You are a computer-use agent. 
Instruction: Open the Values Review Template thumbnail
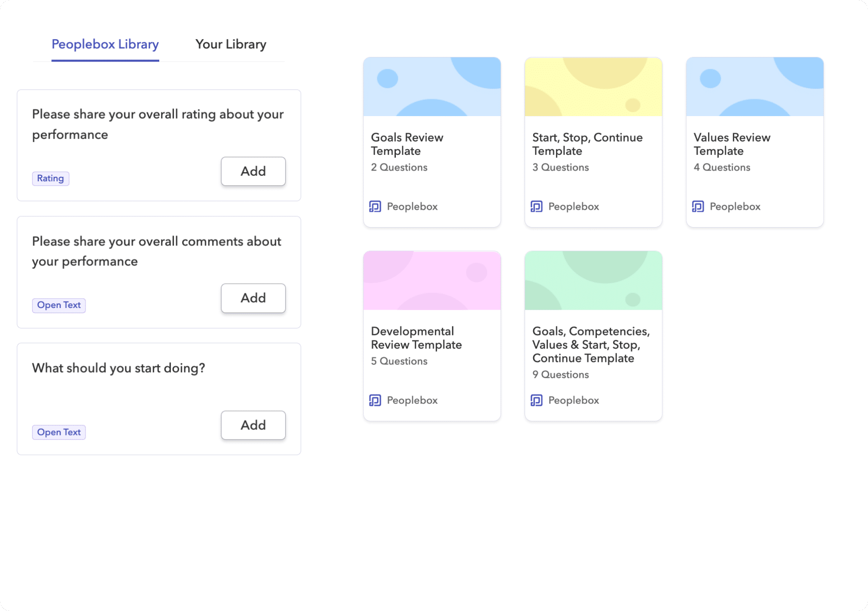click(755, 87)
